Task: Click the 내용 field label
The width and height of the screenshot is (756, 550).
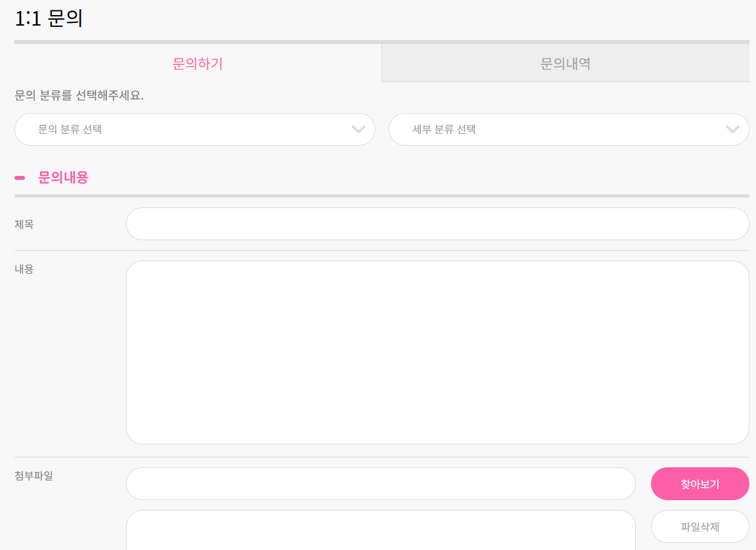Action: tap(24, 268)
